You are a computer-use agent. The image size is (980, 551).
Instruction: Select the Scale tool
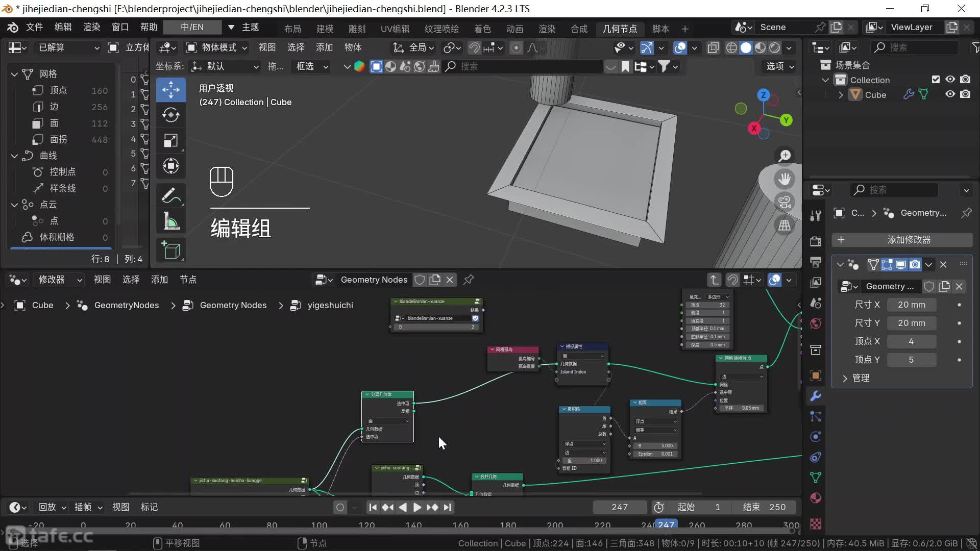tap(170, 140)
